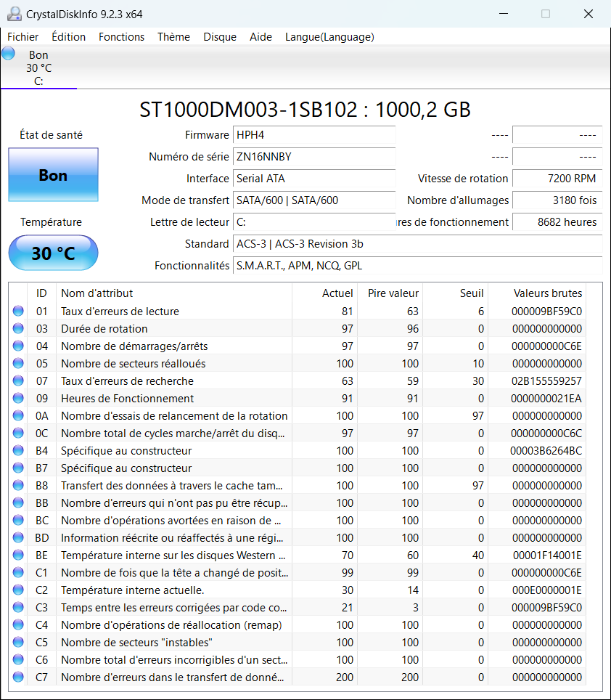Click the status orb for attribute BD
611x700 pixels.
pos(18,537)
